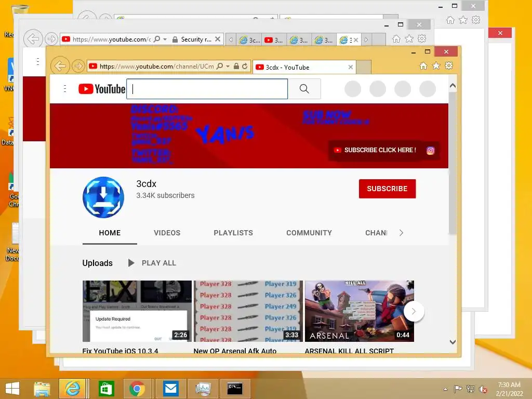Select the YouTube-icon '3...' tab in second window

pos(274,40)
